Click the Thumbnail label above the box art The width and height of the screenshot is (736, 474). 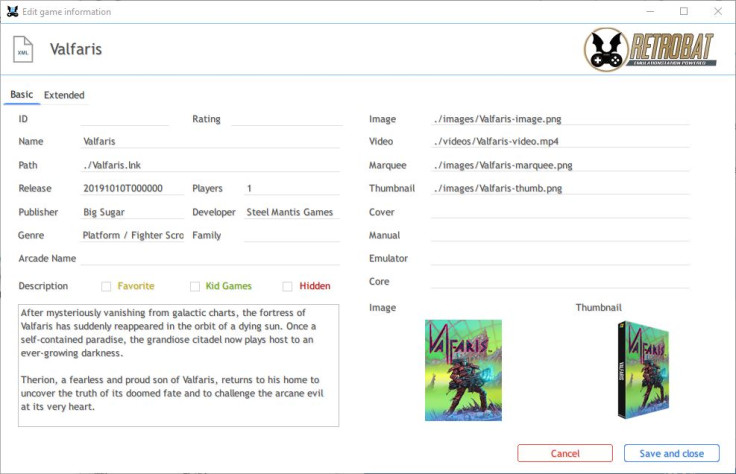pyautogui.click(x=598, y=307)
